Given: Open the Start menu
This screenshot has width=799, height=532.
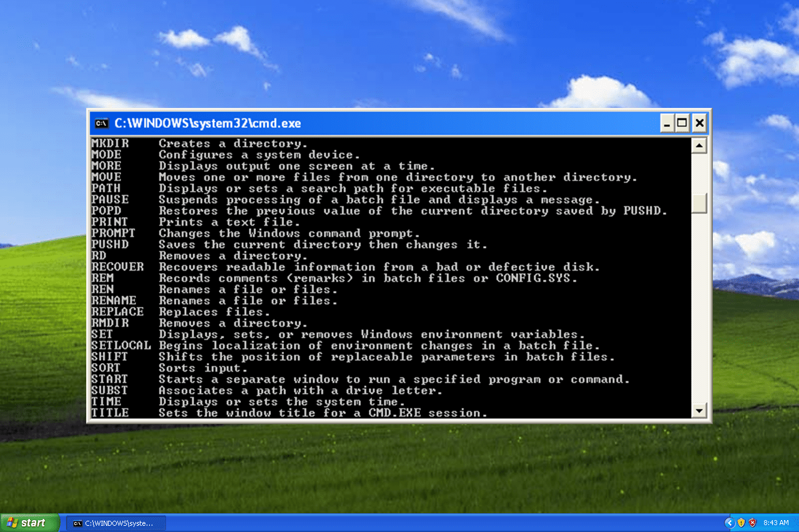Looking at the screenshot, I should (x=29, y=523).
